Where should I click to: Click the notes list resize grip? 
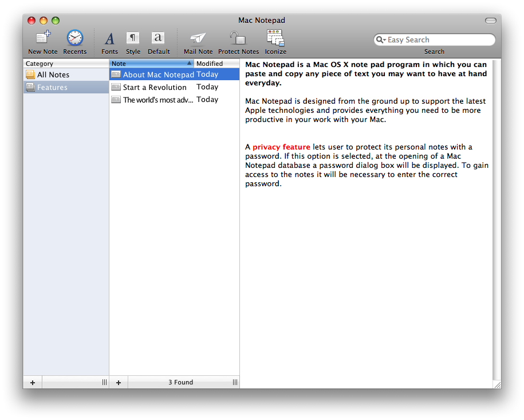pyautogui.click(x=235, y=382)
